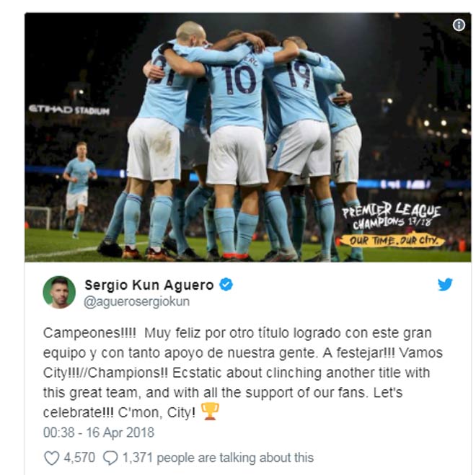Screen dimensions: 476x475
Task: Click the Sergio Kun Aguero display name
Action: pos(149,285)
